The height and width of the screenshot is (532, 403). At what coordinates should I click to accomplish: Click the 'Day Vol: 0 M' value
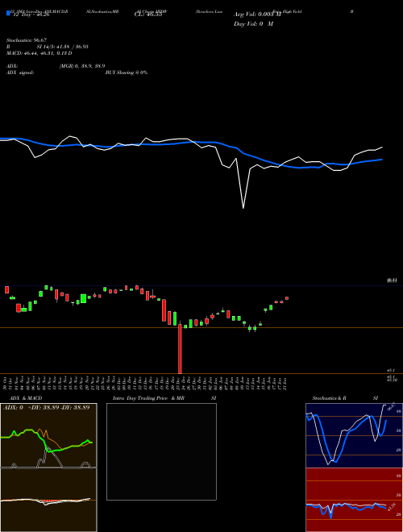[x=253, y=24]
